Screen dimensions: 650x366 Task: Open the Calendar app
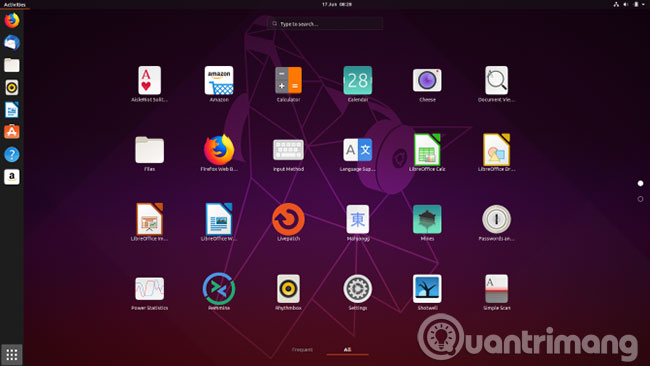(x=358, y=80)
